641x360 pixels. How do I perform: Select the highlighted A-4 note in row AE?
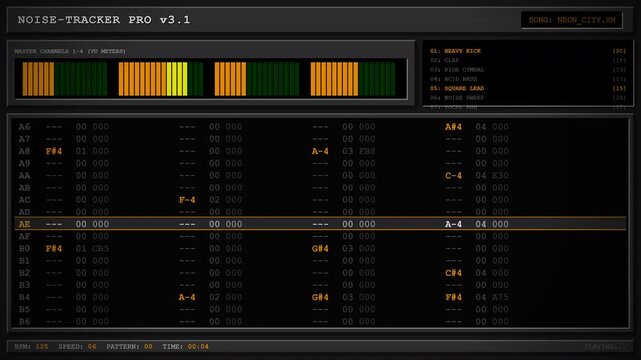coord(453,224)
